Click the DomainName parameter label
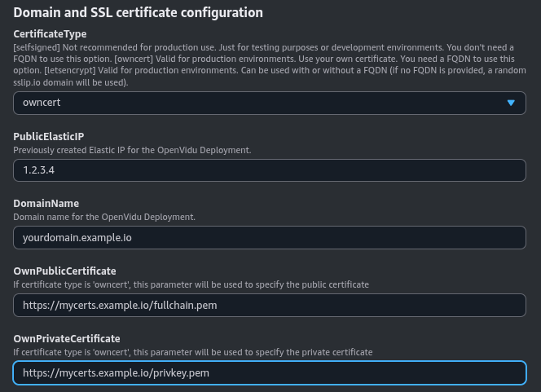Viewport: 541px width, 392px height. click(48, 204)
